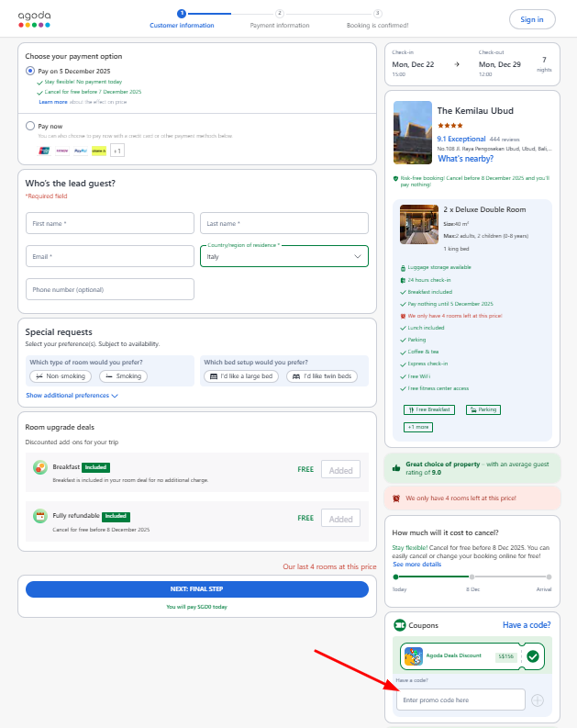
Task: Click step 2 circle in progress bar
Action: pyautogui.click(x=279, y=14)
